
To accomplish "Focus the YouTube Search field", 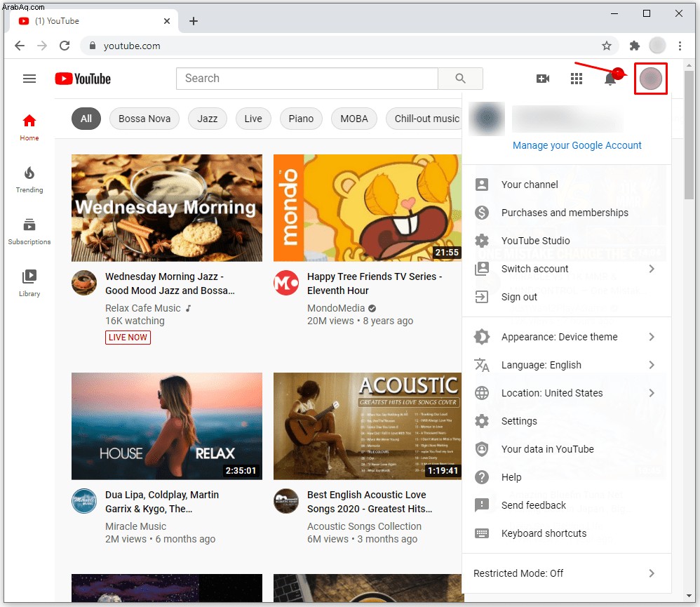I will [307, 79].
